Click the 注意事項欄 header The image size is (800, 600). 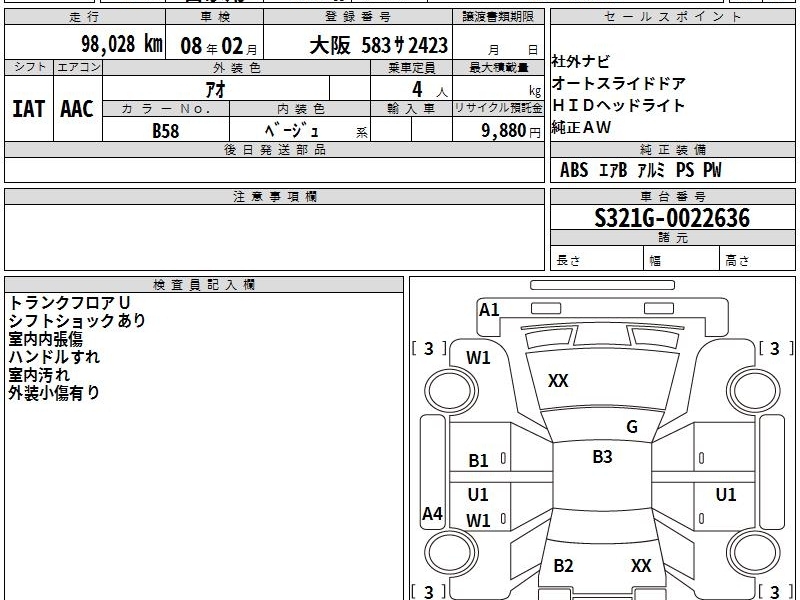[274, 197]
